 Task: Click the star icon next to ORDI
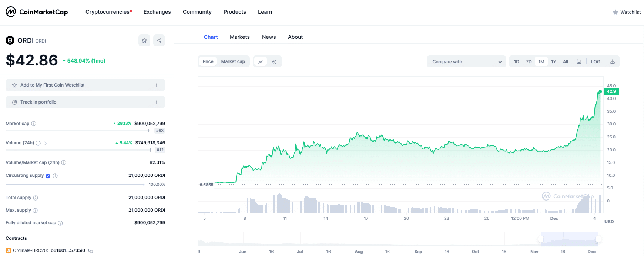click(144, 40)
